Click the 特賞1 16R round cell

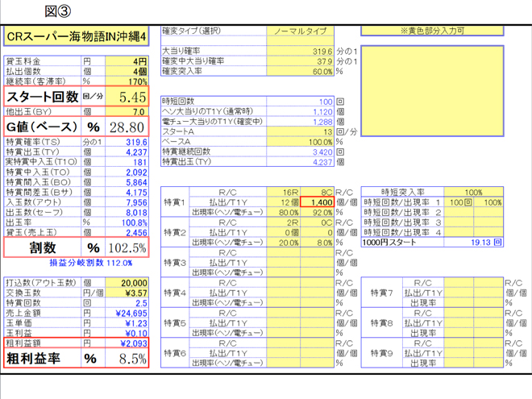[x=285, y=193]
